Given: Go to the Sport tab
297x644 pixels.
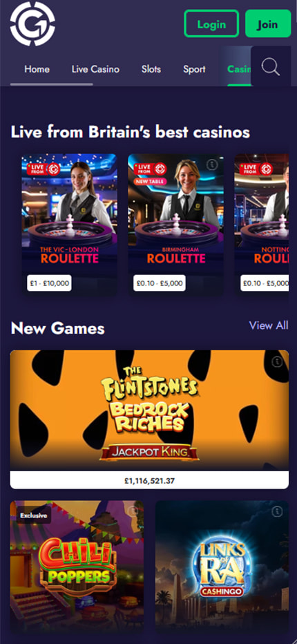Looking at the screenshot, I should tap(194, 69).
